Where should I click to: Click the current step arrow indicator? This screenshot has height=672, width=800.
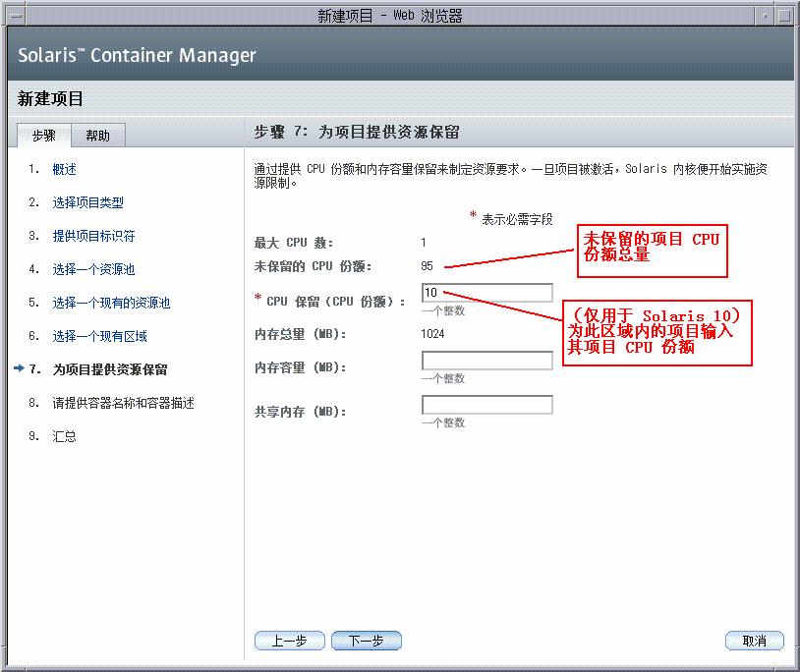20,368
